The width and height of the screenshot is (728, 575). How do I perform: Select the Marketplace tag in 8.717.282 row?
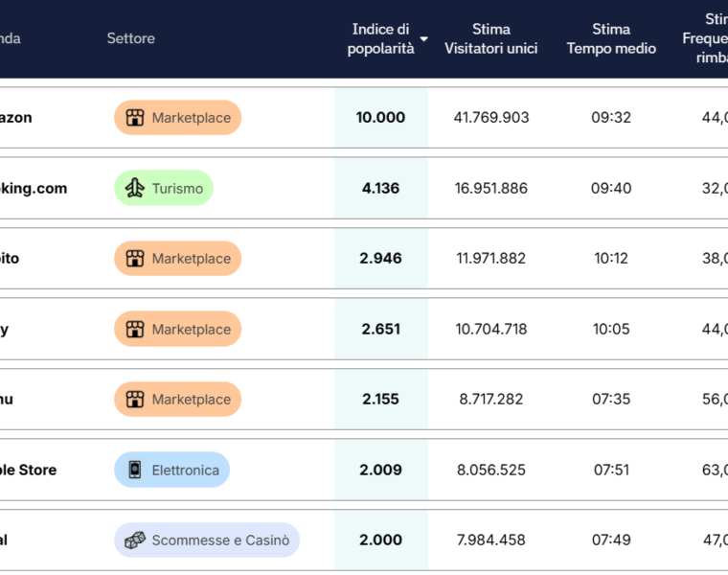pyautogui.click(x=178, y=399)
